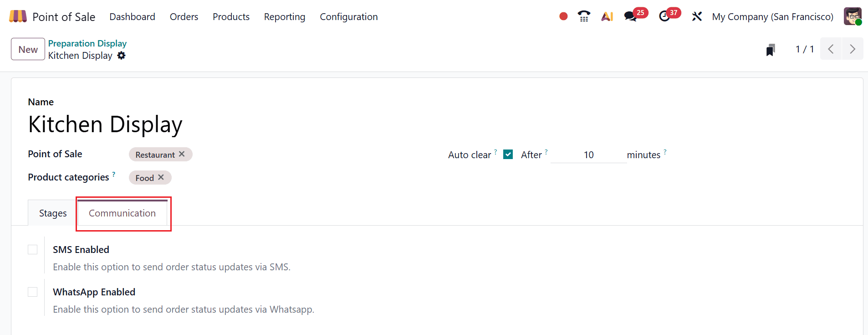The height and width of the screenshot is (335, 868).
Task: Open the Products menu
Action: point(231,17)
